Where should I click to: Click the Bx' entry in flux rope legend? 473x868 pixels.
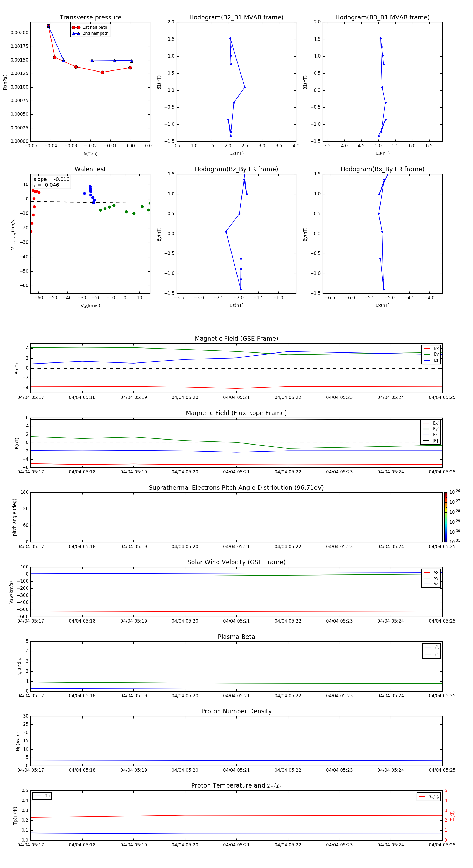click(x=431, y=423)
